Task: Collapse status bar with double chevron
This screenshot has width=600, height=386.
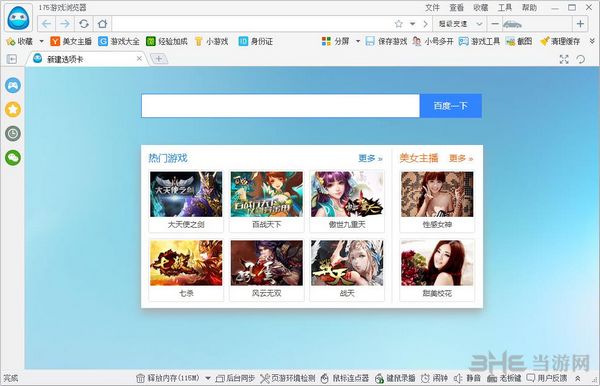Action: [x=578, y=378]
